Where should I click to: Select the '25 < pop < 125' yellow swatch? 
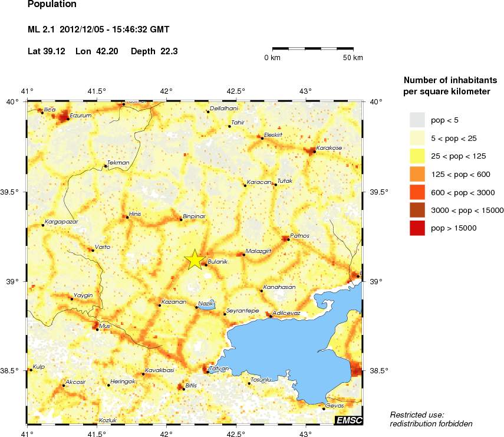click(x=417, y=156)
